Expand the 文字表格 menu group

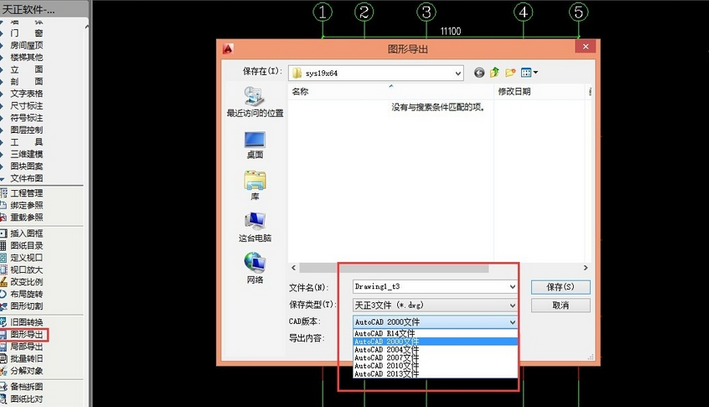click(x=27, y=94)
